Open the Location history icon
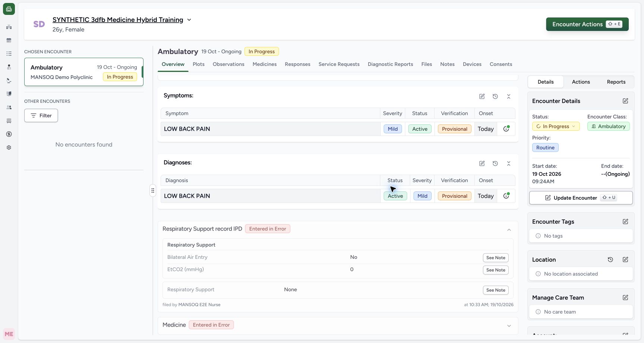Viewport: 644px width, 343px height. 610,260
